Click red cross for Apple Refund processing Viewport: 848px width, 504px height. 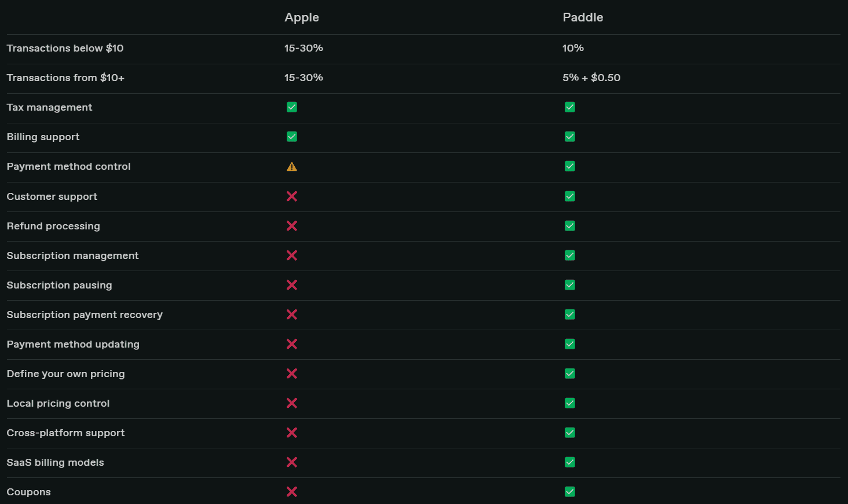pos(292,226)
